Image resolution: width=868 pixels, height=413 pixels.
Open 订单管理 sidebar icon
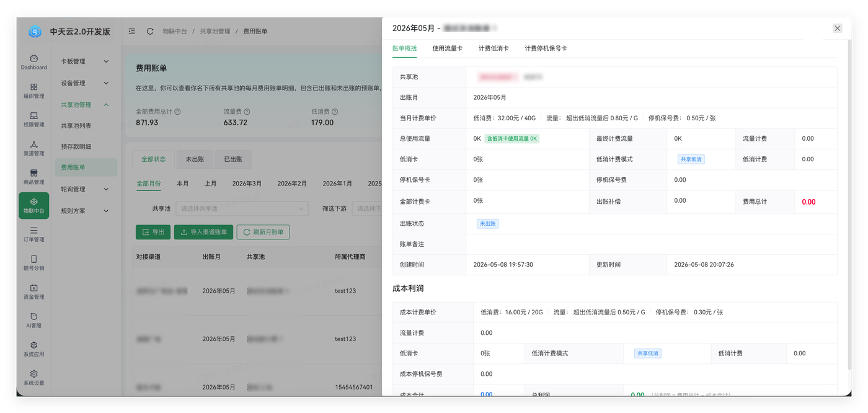click(x=33, y=234)
